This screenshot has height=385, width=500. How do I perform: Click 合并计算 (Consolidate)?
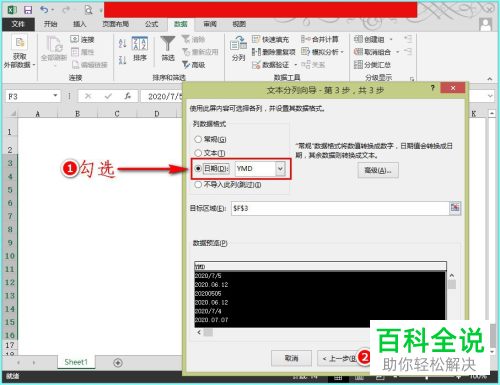pos(320,39)
